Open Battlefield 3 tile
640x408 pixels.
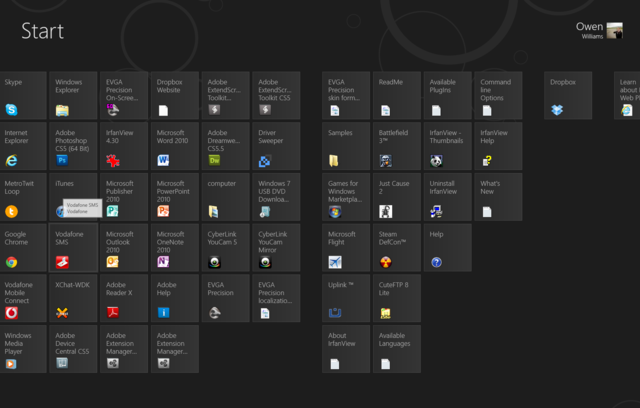397,146
